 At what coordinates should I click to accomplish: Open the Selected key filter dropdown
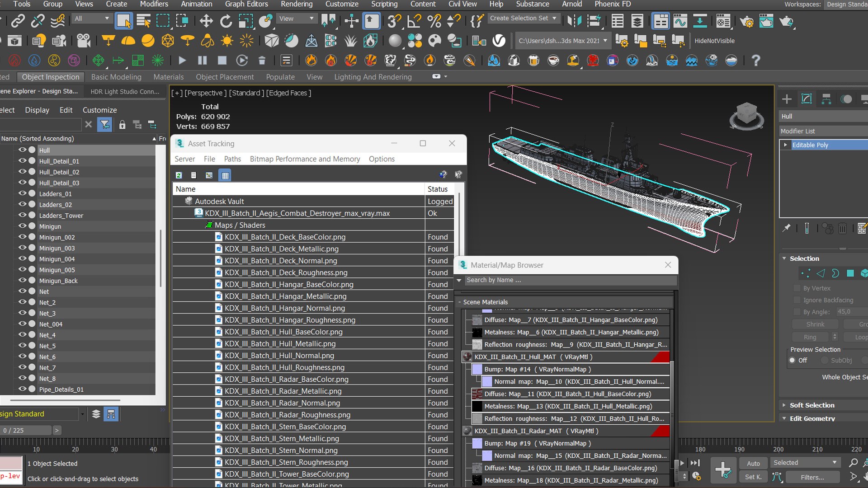(x=805, y=463)
